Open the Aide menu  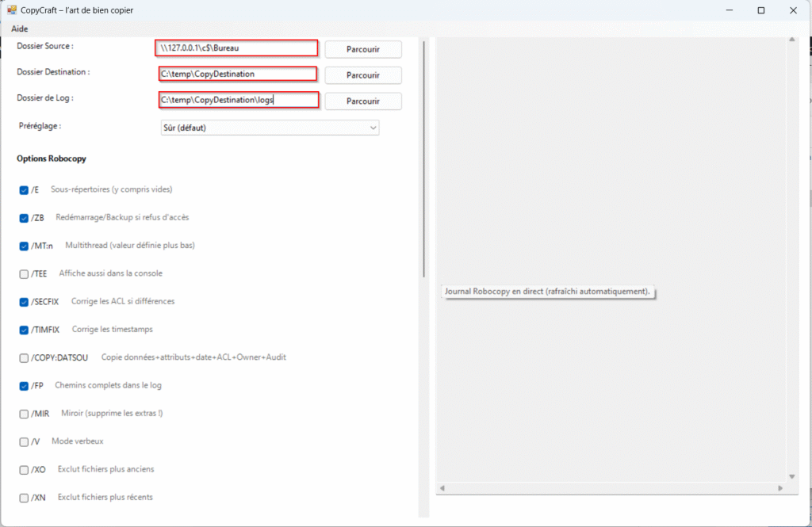point(20,29)
